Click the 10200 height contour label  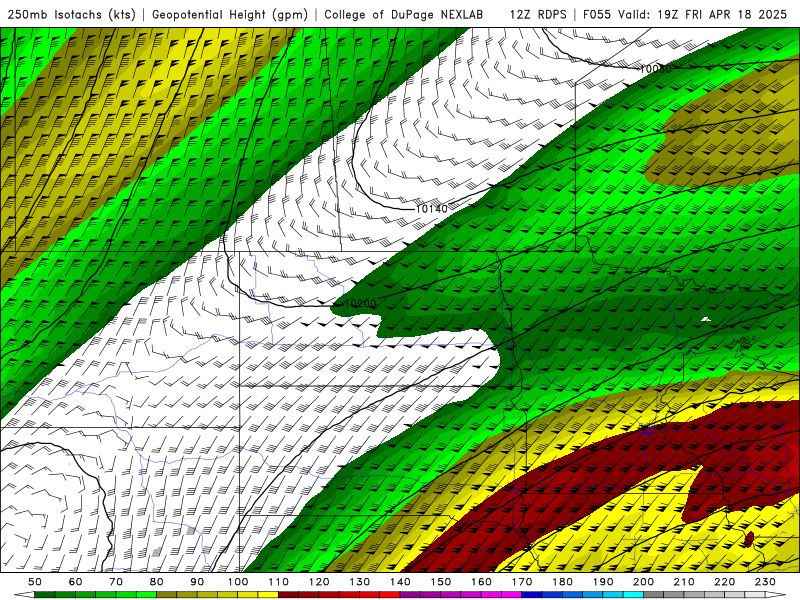(360, 304)
